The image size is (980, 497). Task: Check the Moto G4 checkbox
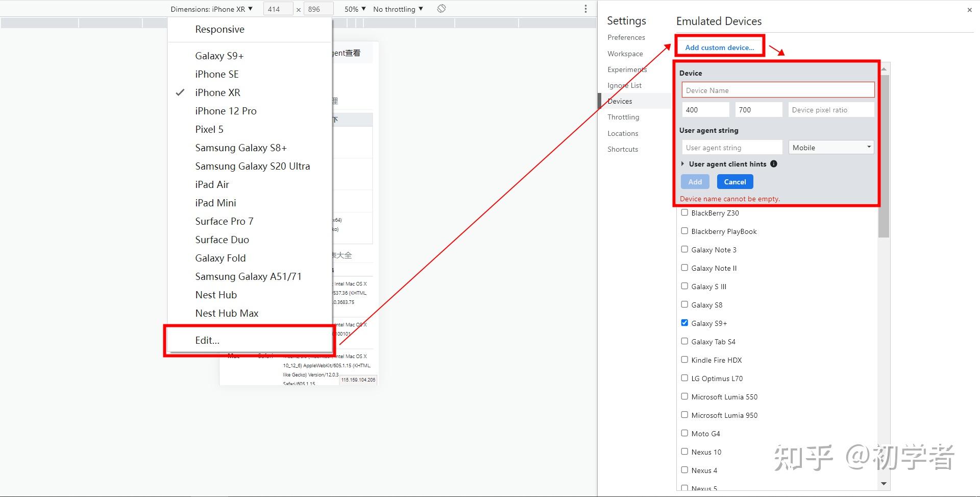click(684, 433)
